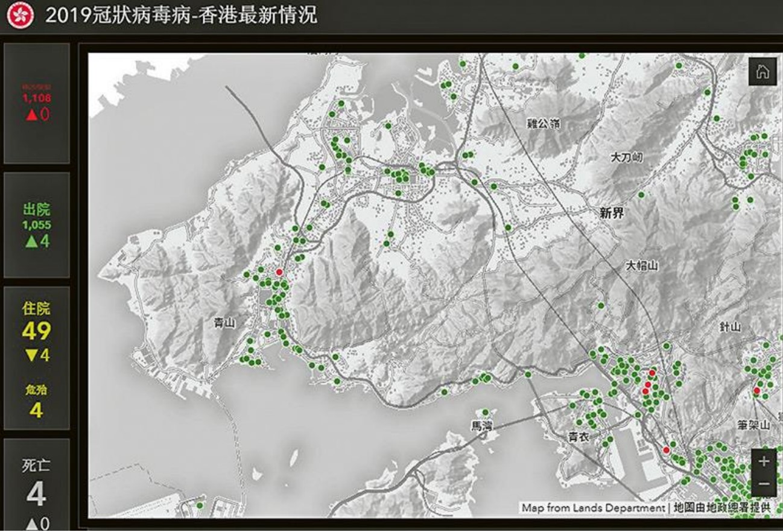
Task: Click the green marker just below 大帽山 label
Action: [x=600, y=306]
